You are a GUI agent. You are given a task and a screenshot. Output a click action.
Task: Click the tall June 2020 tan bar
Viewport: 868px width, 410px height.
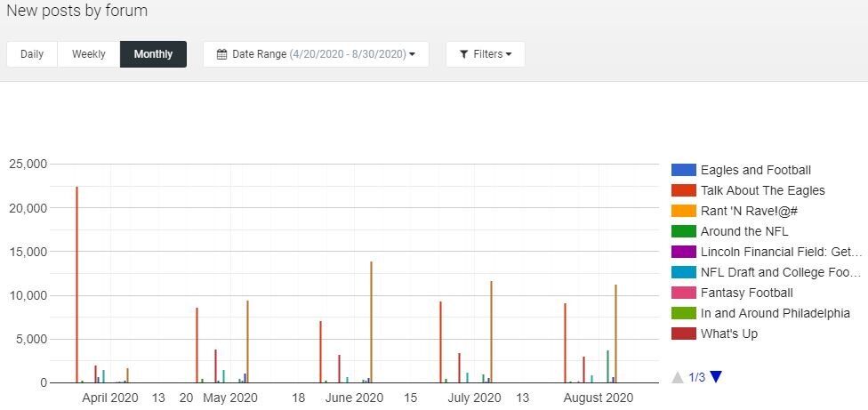[371, 322]
